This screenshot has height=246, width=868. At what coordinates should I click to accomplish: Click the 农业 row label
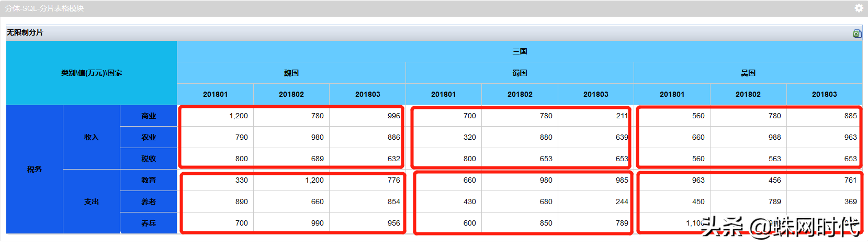(x=149, y=137)
